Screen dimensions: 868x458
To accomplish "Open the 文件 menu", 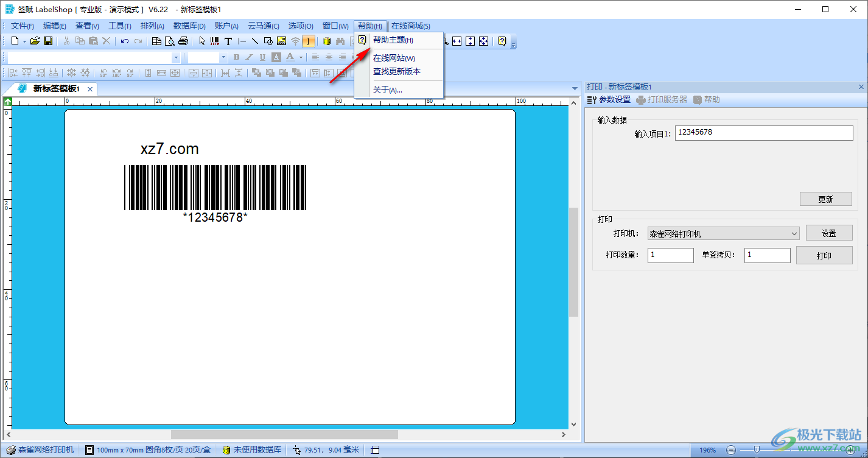I will [x=23, y=26].
